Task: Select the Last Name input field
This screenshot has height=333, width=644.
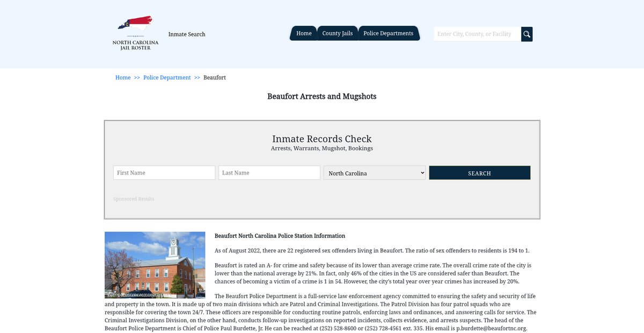Action: pyautogui.click(x=269, y=172)
